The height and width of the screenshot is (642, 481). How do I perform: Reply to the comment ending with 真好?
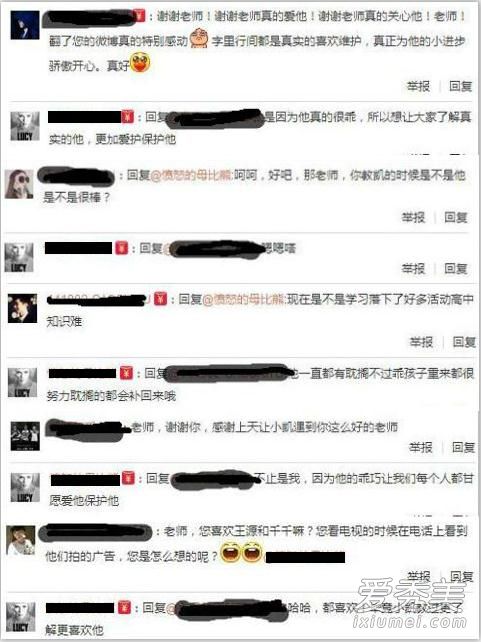[461, 86]
